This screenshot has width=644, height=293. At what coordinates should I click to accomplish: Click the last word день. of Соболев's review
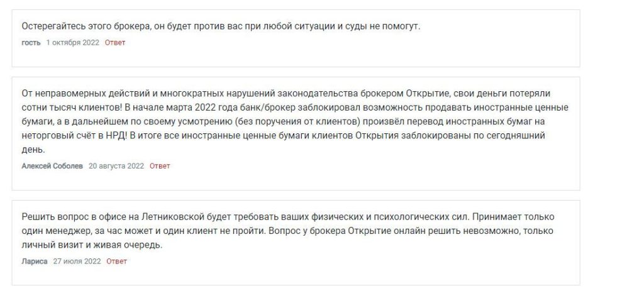(x=33, y=150)
